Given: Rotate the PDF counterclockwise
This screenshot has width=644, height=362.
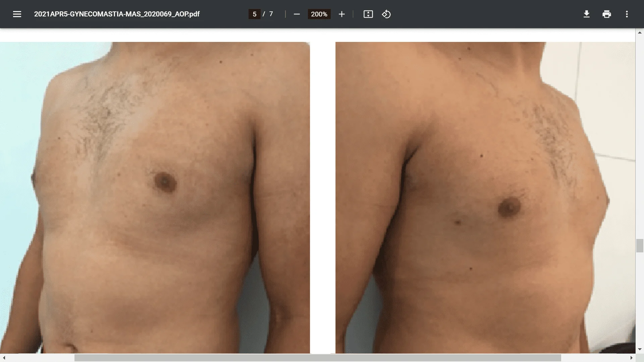Looking at the screenshot, I should tap(386, 14).
